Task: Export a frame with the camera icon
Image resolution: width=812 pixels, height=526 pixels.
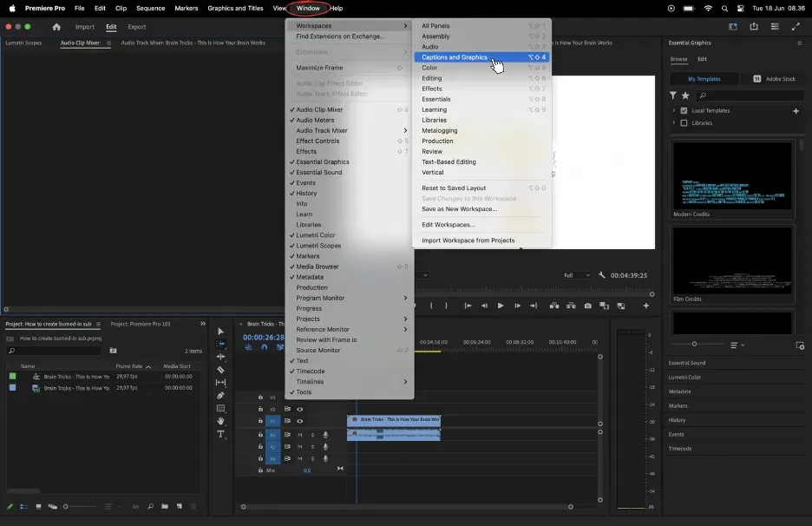Action: click(588, 306)
